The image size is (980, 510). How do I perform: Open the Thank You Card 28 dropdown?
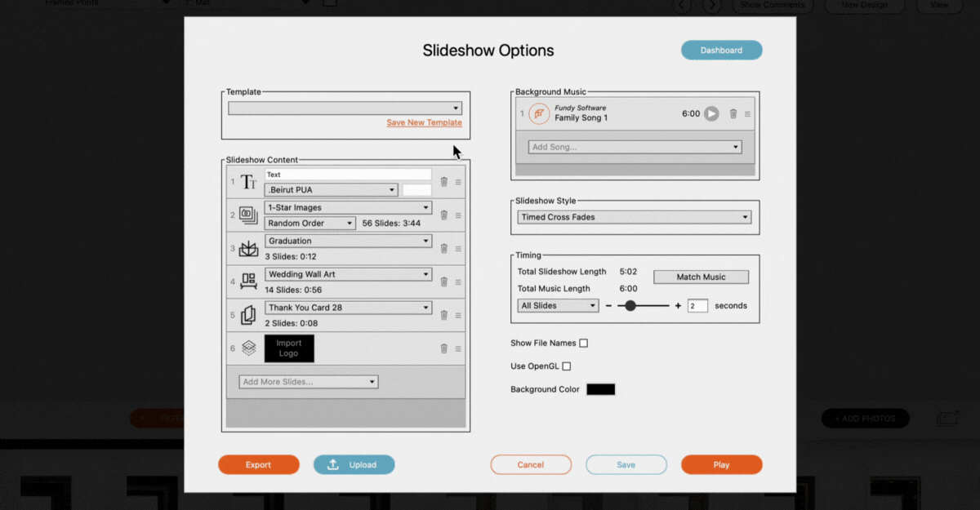(348, 308)
